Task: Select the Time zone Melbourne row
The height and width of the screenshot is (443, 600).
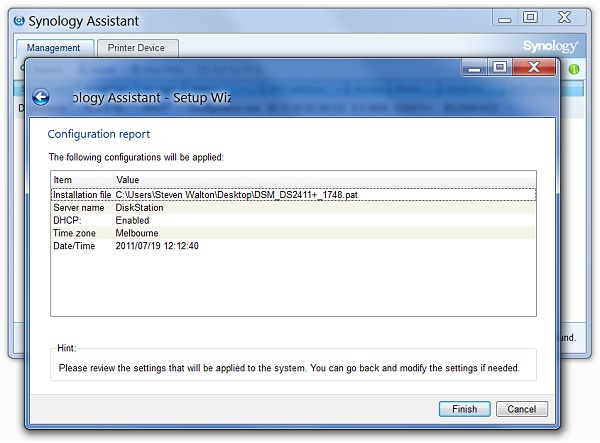Action: 293,233
